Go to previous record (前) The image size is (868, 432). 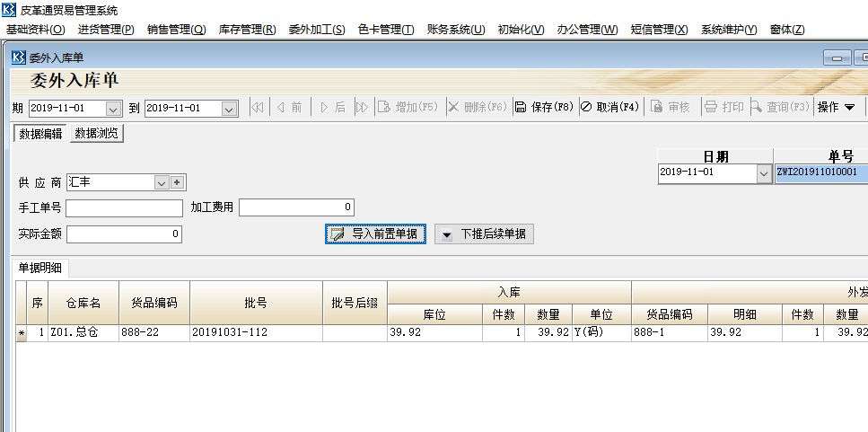290,108
